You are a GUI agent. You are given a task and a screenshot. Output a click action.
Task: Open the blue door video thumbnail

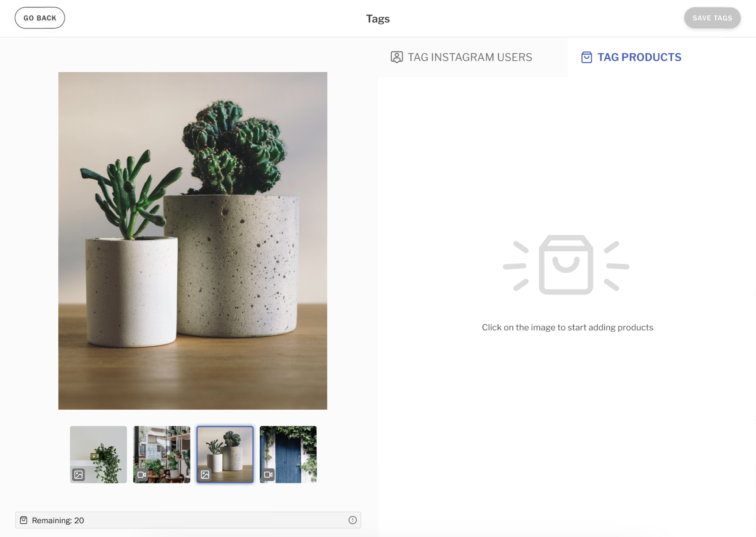click(288, 454)
